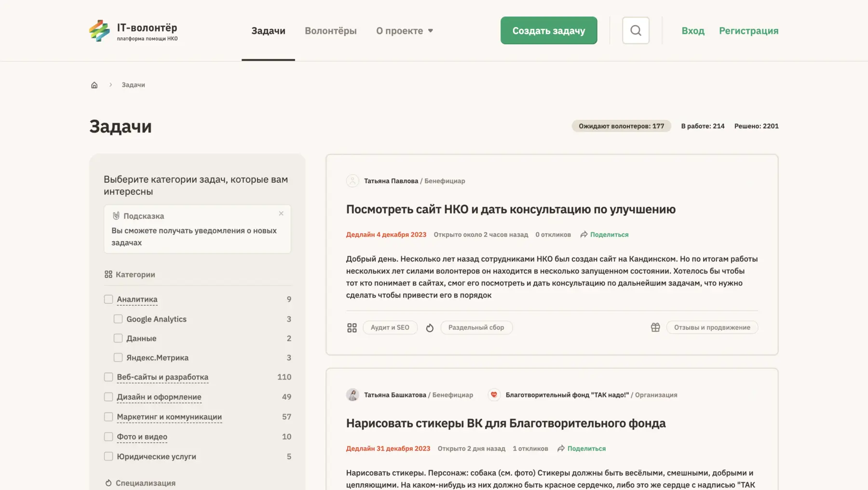868x490 pixels.
Task: Expand the Маркетинг и коммуникации label
Action: tap(169, 417)
